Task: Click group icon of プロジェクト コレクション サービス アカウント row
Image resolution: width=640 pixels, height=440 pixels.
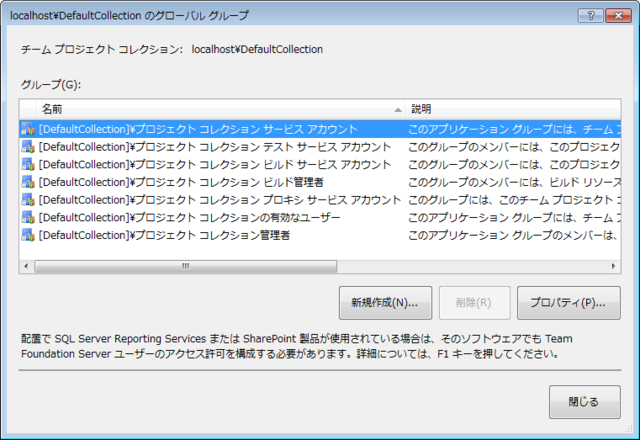Action: pos(28,129)
